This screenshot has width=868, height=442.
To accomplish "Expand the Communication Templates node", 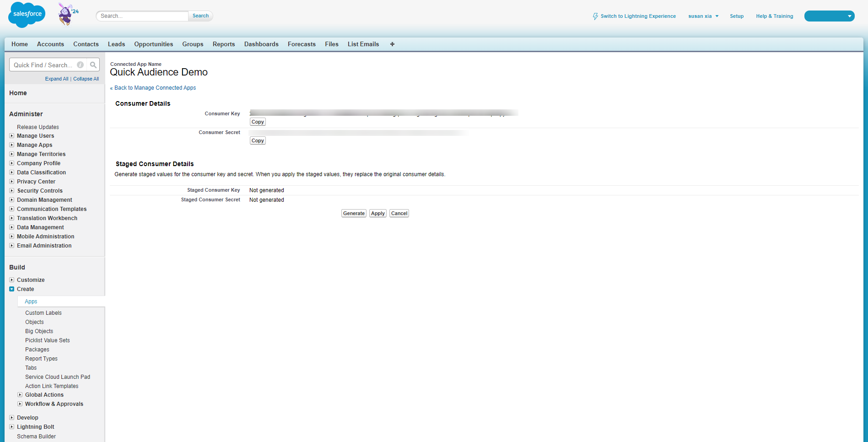I will [12, 209].
